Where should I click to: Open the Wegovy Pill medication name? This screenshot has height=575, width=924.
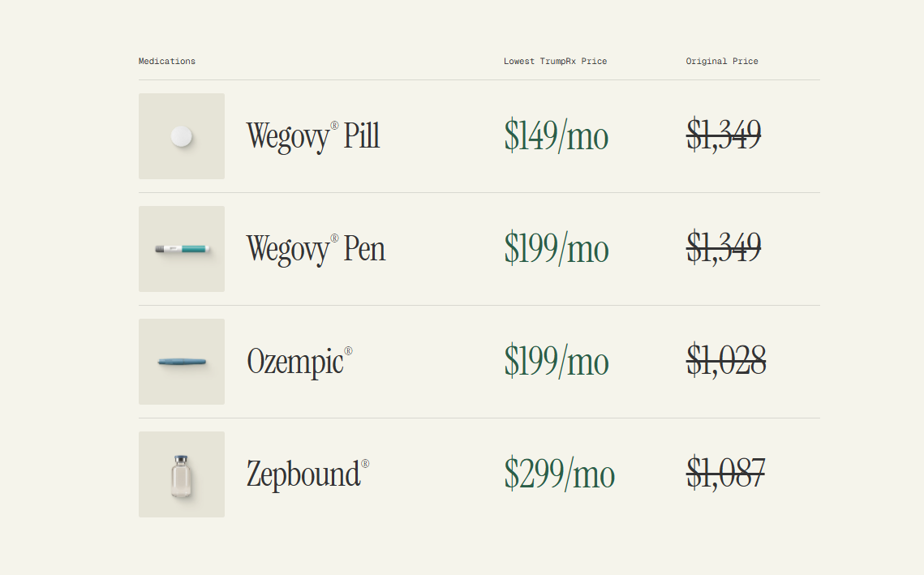point(313,136)
